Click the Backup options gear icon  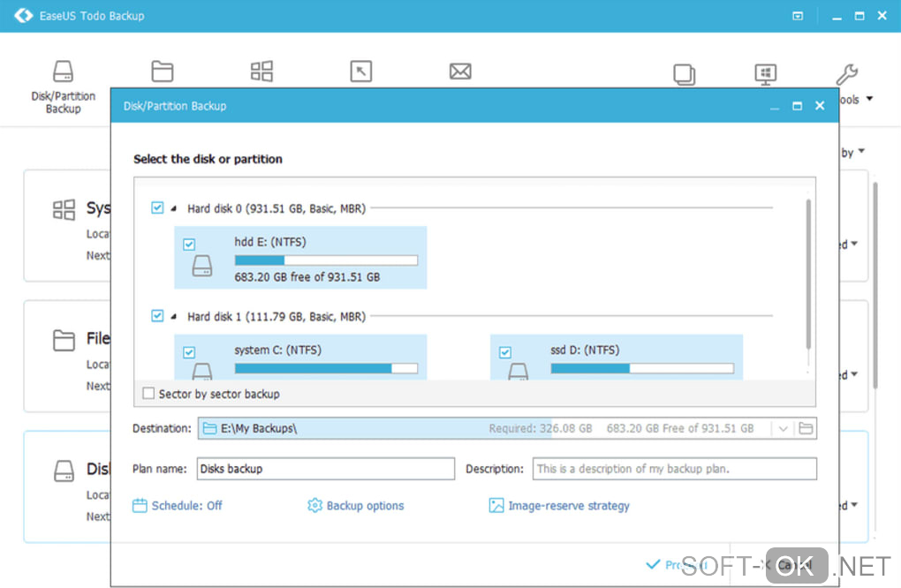point(314,505)
